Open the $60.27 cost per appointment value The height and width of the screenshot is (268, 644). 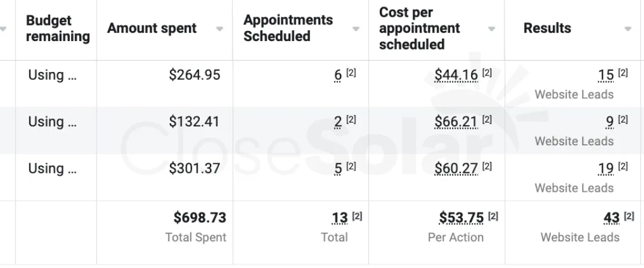point(456,169)
